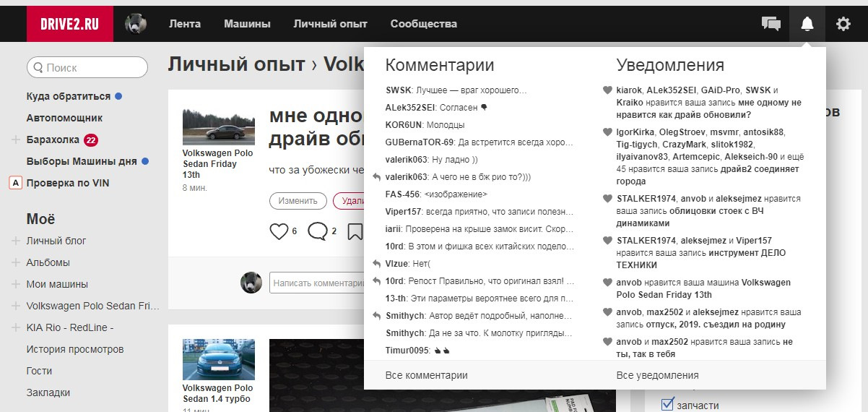
Task: Open the Машины menu item
Action: (247, 24)
